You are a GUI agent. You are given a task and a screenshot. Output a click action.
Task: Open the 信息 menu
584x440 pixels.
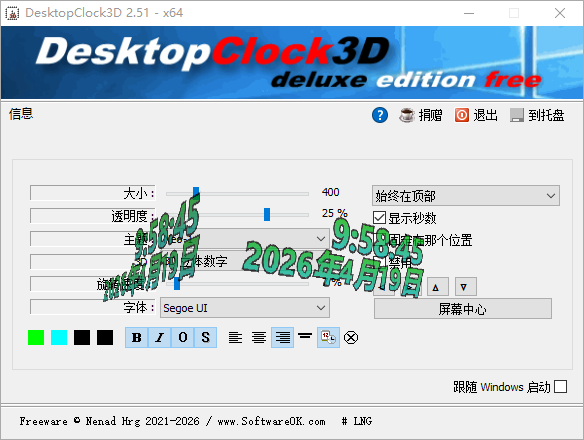21,114
